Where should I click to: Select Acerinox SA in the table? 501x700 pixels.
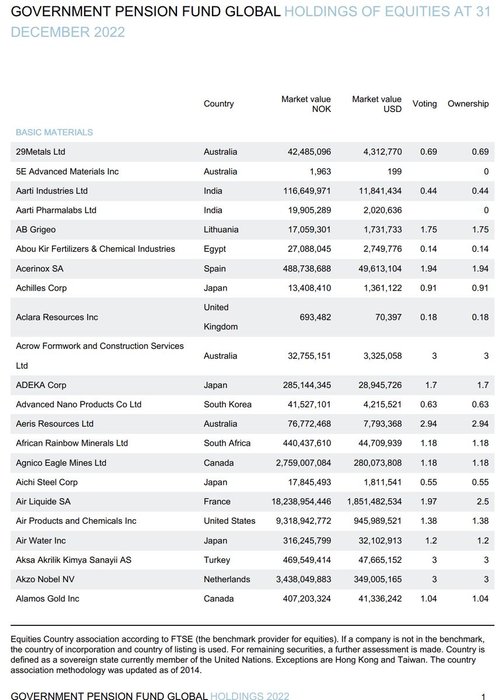(39, 268)
